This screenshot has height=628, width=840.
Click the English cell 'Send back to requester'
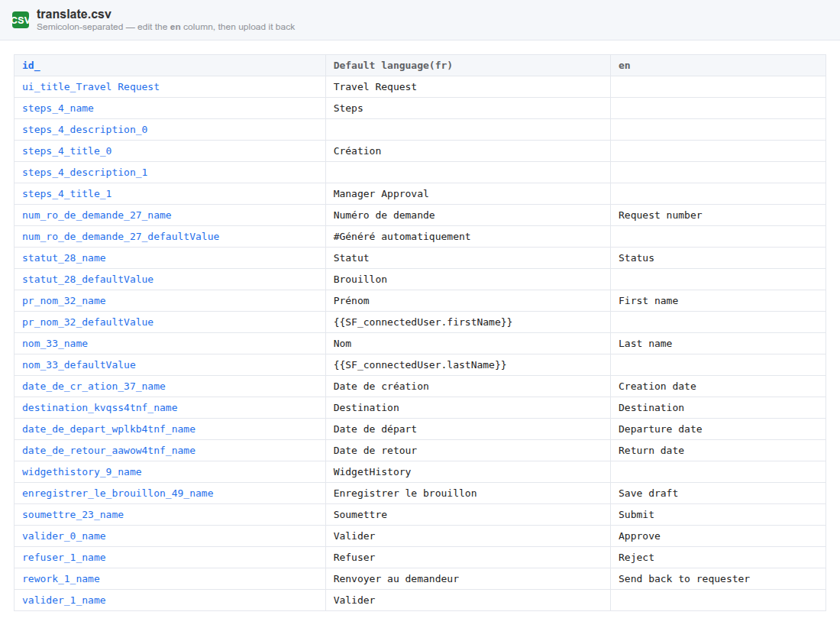(x=718, y=579)
